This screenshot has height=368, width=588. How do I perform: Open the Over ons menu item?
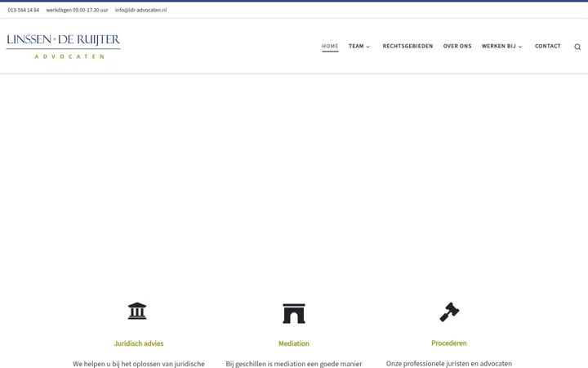point(457,46)
